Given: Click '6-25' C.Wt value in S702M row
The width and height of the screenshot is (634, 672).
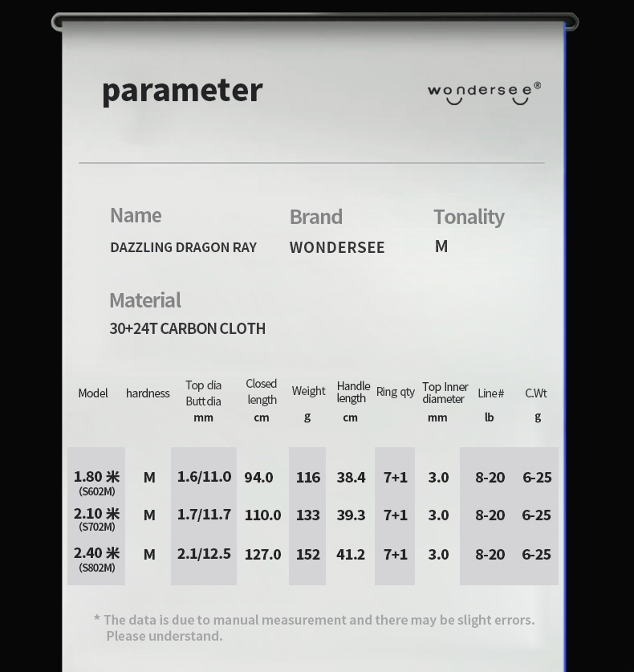Looking at the screenshot, I should (536, 515).
